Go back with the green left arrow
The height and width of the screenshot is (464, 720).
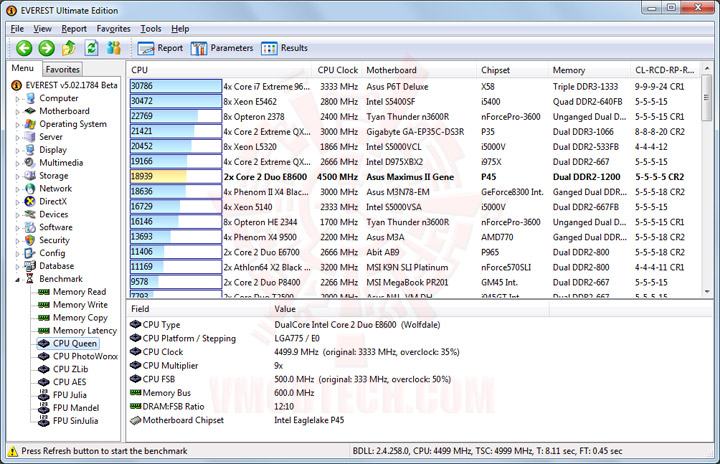tap(24, 48)
